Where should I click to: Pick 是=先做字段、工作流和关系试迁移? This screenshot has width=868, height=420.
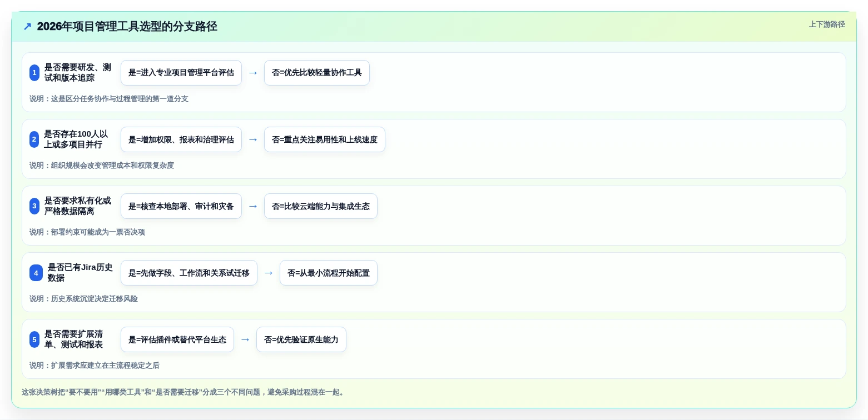coord(189,273)
